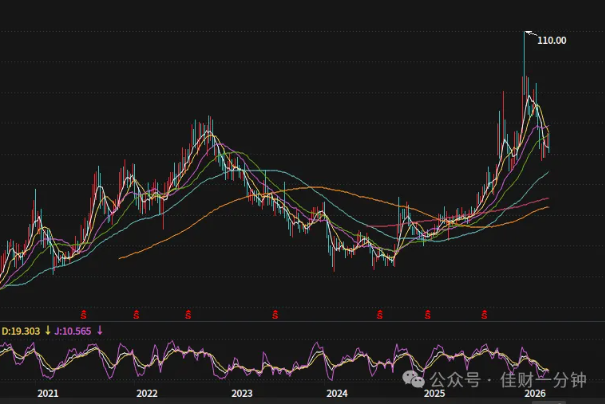Image resolution: width=605 pixels, height=404 pixels.
Task: Select the 2023 year label on the axis
Action: point(242,393)
